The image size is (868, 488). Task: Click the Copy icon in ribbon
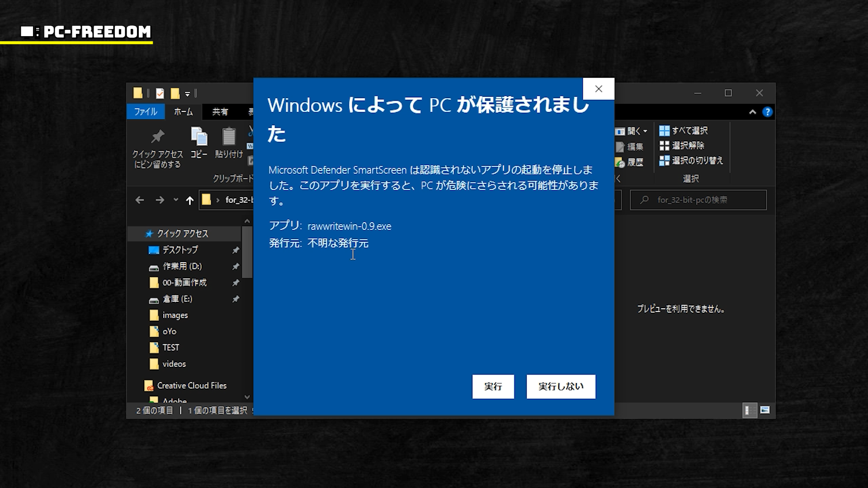click(x=199, y=137)
